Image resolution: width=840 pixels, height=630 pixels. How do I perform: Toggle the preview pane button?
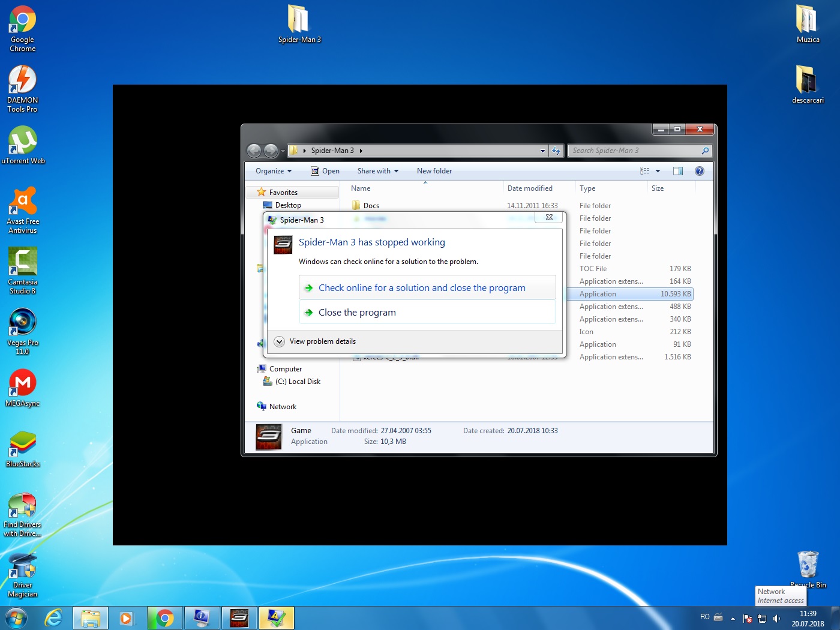point(678,171)
